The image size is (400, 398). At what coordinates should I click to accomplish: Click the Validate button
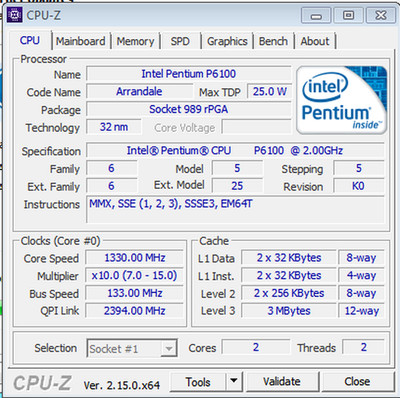click(x=282, y=382)
